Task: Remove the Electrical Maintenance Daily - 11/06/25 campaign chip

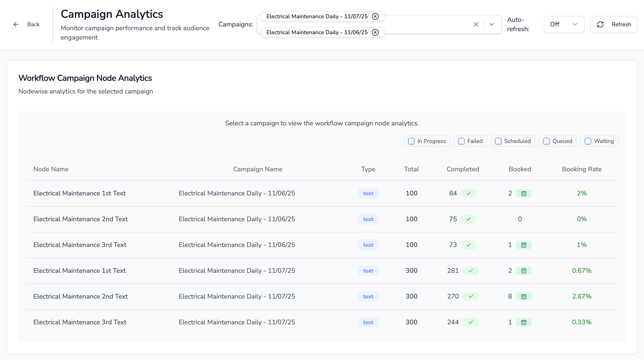Action: (x=375, y=32)
